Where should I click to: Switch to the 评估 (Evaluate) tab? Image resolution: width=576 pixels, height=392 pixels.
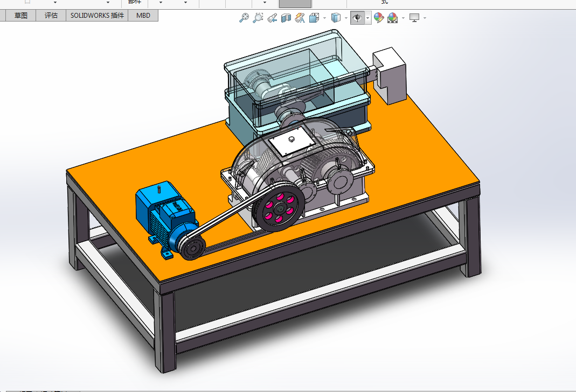51,16
